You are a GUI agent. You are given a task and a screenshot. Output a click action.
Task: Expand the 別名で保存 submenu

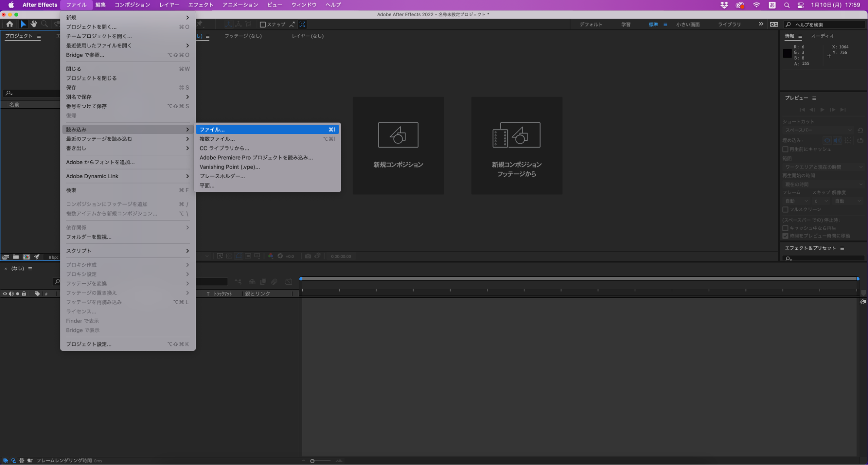[128, 97]
